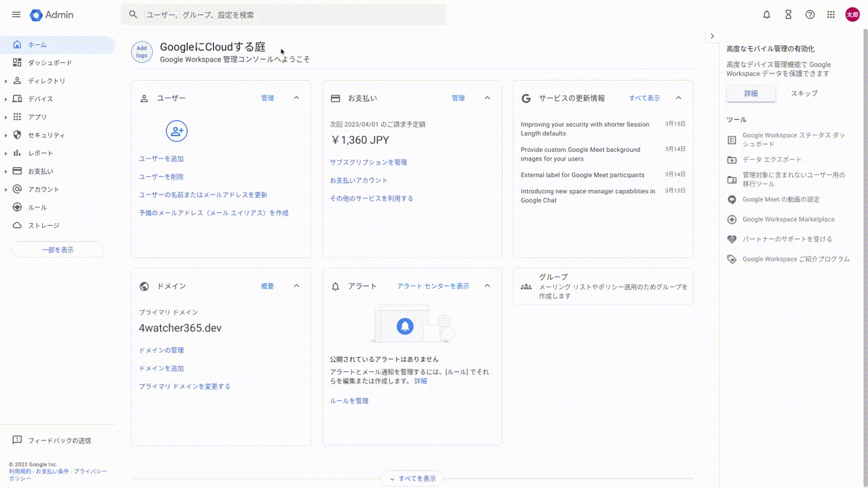Click the Google Workspace Marketplace icon
The width and height of the screenshot is (868, 488).
coord(732,220)
